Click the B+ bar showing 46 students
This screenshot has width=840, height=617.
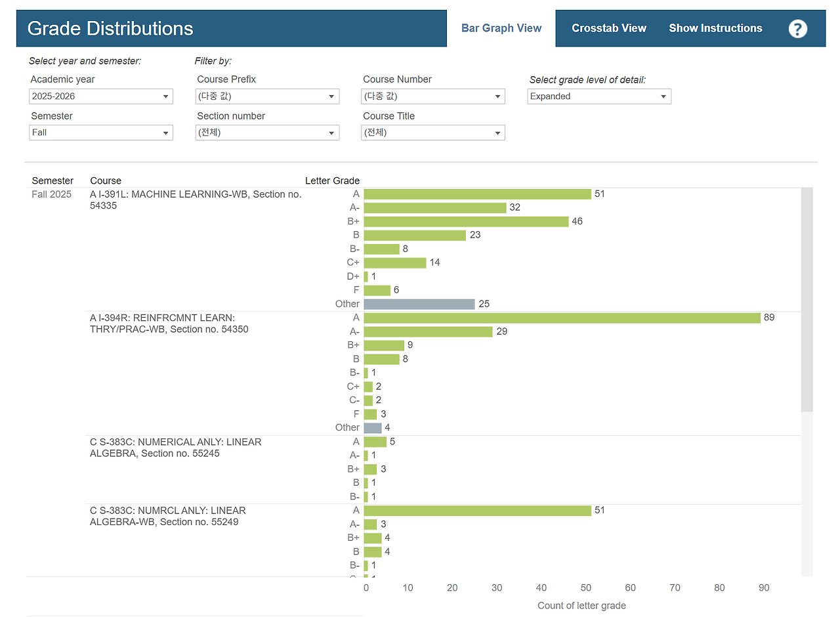pos(466,222)
